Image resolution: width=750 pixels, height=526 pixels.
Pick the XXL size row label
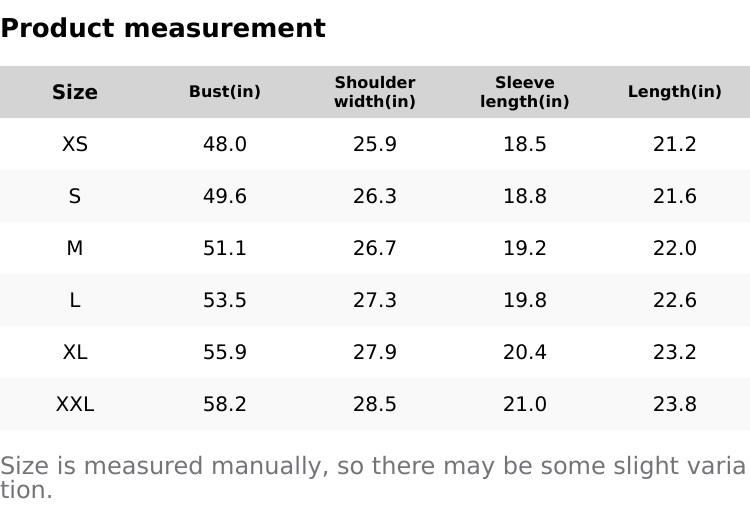click(75, 404)
